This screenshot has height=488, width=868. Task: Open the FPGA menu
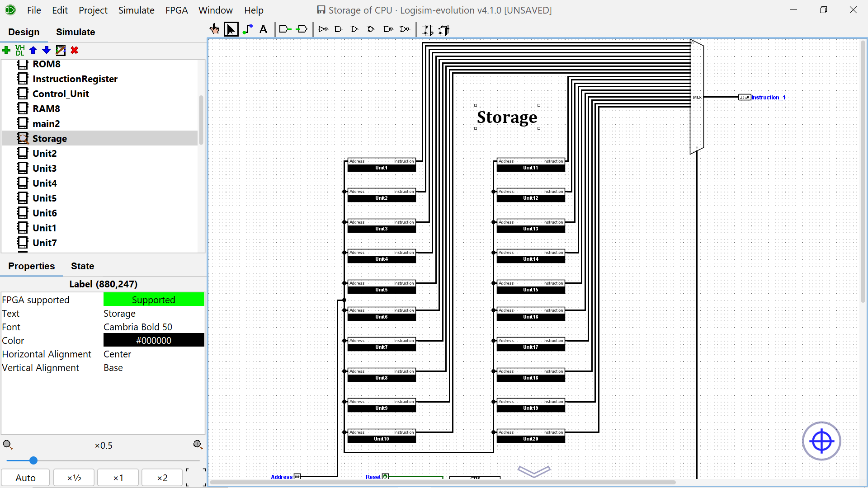pyautogui.click(x=176, y=10)
